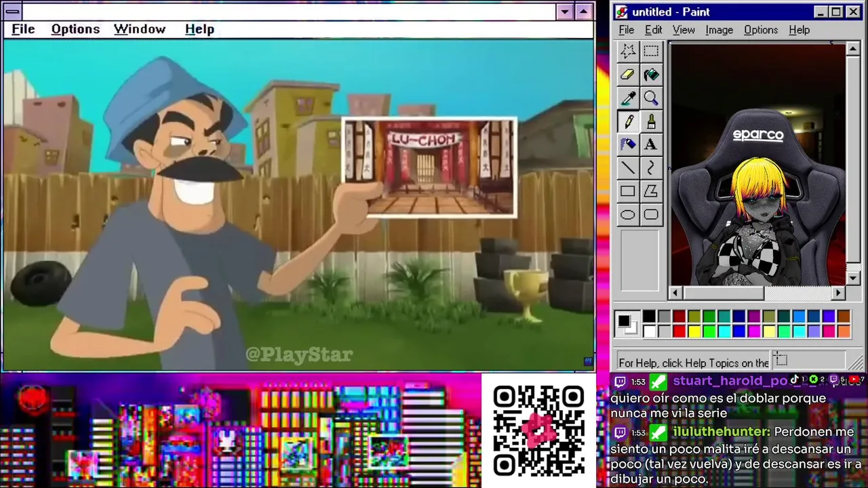Screen dimensions: 868x488
Task: Click username stuart_harold_po in chat
Action: click(731, 381)
